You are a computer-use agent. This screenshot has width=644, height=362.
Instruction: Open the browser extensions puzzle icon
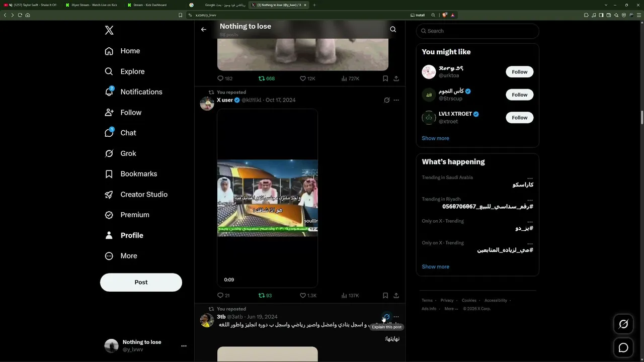586,15
